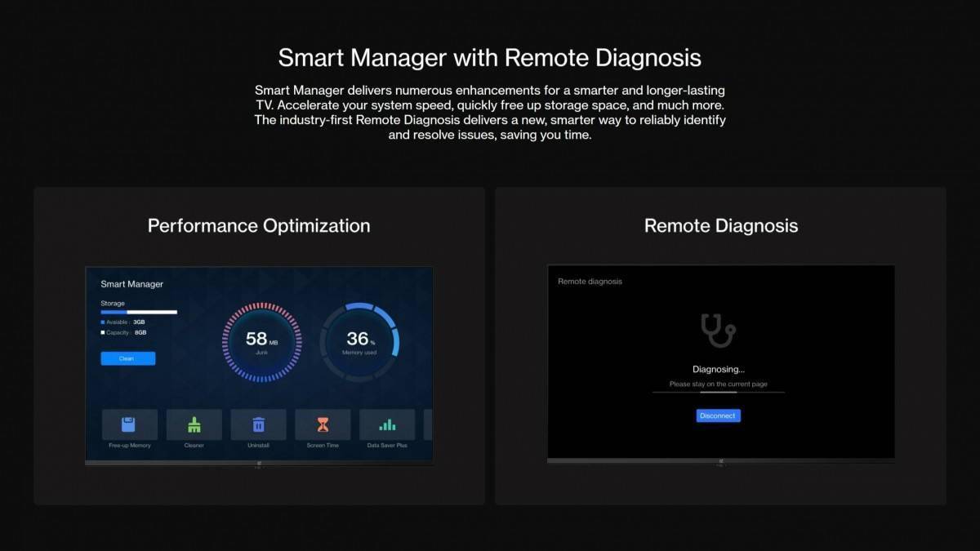
Task: Open the Uninstall trash bin icon
Action: pyautogui.click(x=258, y=424)
